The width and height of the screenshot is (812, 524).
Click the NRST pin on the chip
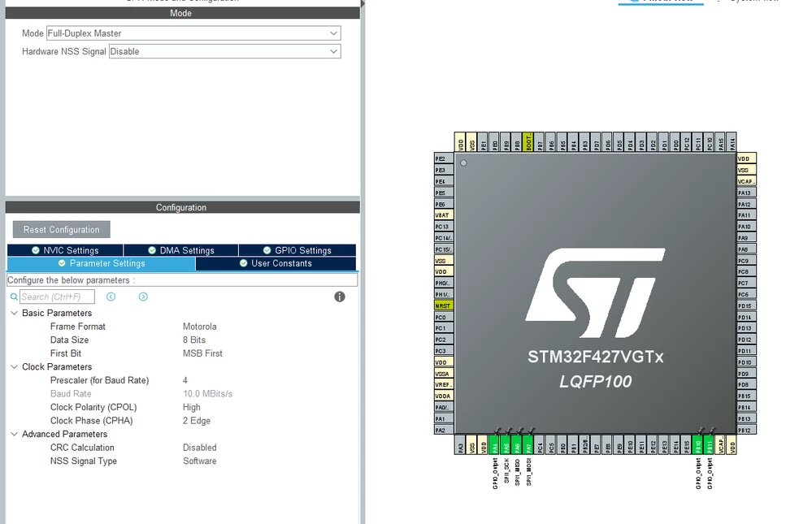coord(443,305)
